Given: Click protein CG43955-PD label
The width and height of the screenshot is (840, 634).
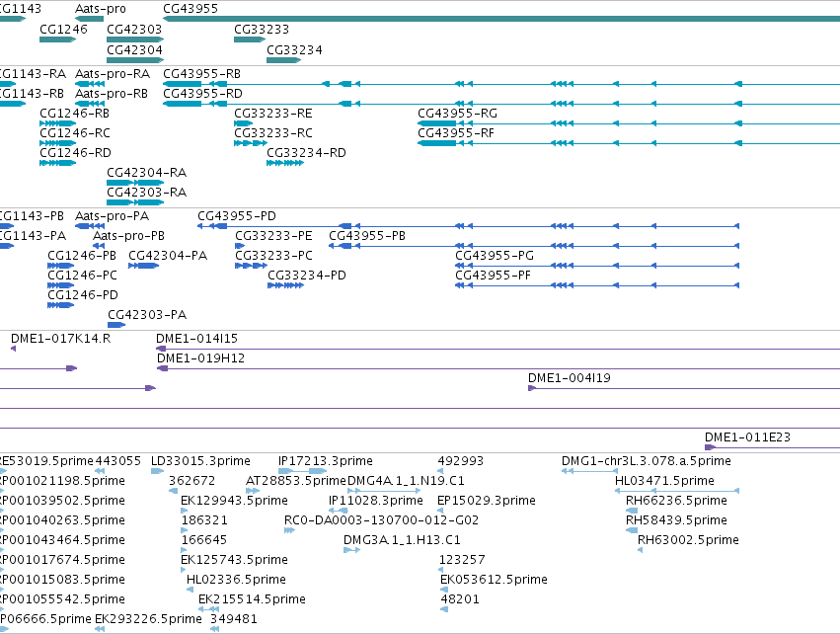Looking at the screenshot, I should (236, 215).
